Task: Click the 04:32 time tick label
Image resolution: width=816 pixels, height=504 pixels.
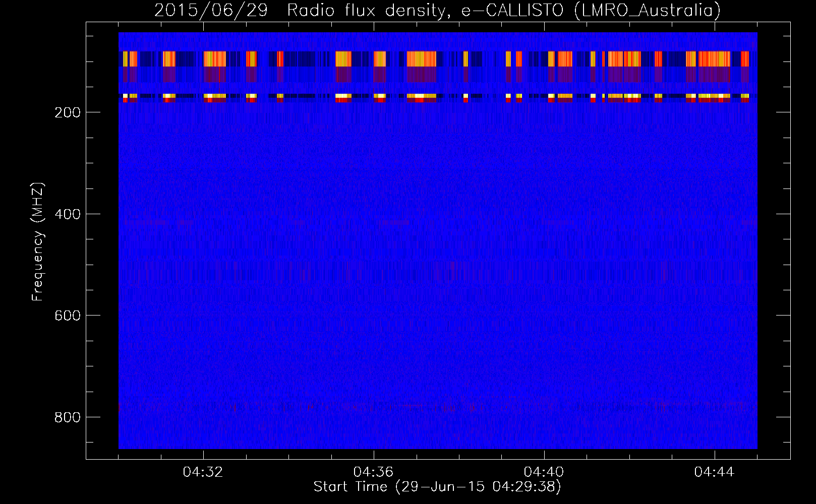Action: pyautogui.click(x=203, y=472)
